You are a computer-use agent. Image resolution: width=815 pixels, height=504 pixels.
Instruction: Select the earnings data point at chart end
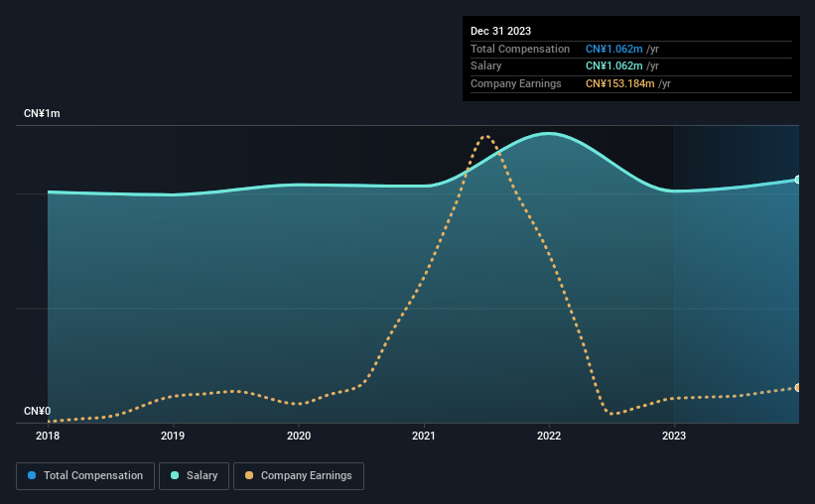(798, 388)
